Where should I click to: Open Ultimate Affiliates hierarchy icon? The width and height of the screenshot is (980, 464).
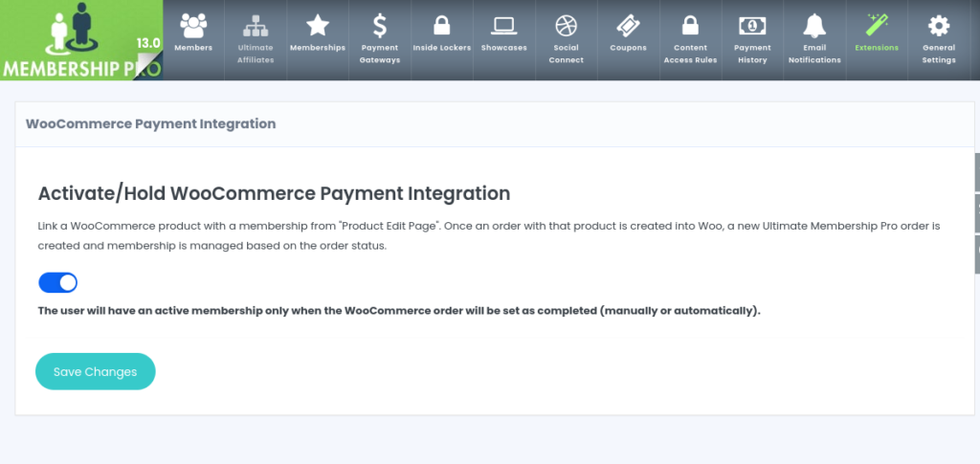pos(255,26)
